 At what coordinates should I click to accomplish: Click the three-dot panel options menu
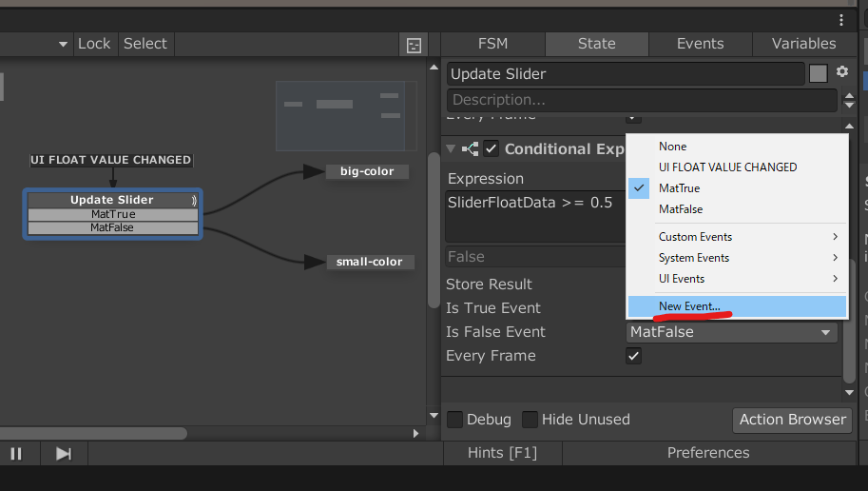[x=841, y=20]
